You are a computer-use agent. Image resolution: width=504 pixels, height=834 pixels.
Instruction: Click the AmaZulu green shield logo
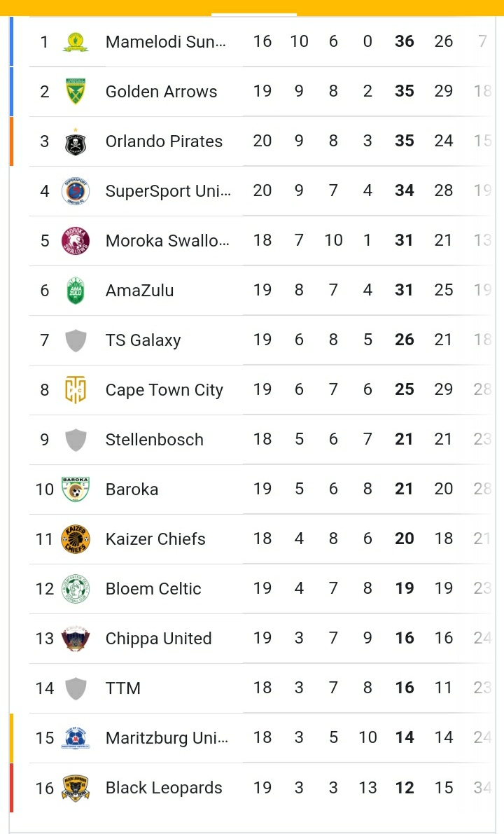tap(76, 291)
